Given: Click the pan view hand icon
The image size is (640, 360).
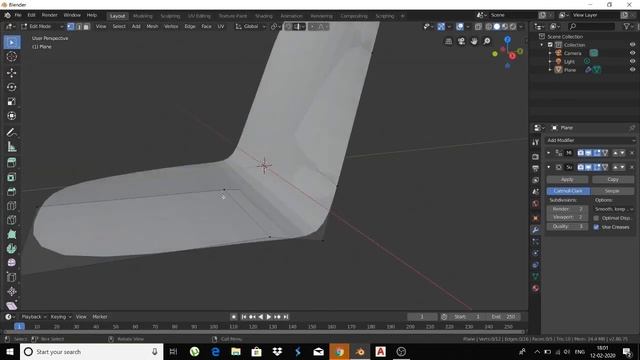Looking at the screenshot, I should (x=474, y=41).
